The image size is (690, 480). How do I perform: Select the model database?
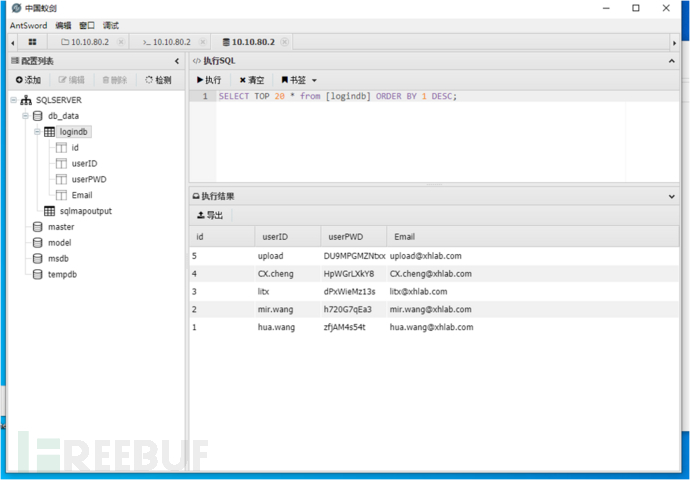click(x=59, y=243)
